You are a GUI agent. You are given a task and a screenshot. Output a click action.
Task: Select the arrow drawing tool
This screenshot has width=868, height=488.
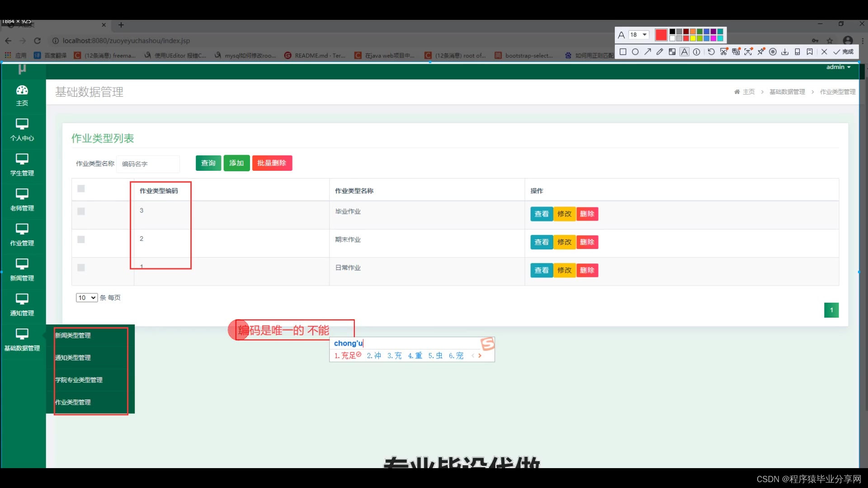coord(647,52)
